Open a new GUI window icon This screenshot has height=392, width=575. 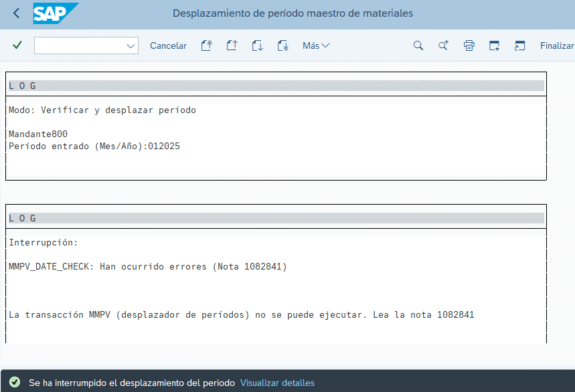(x=494, y=45)
